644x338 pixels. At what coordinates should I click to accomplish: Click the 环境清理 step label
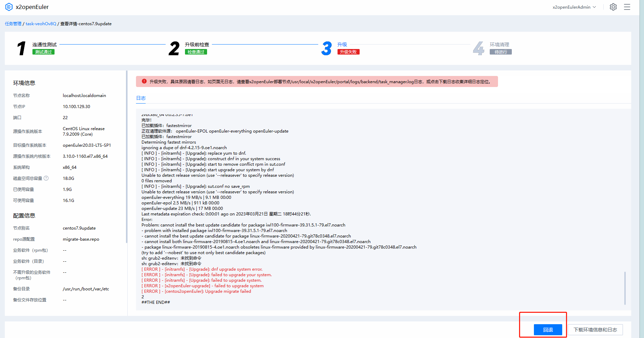(499, 45)
